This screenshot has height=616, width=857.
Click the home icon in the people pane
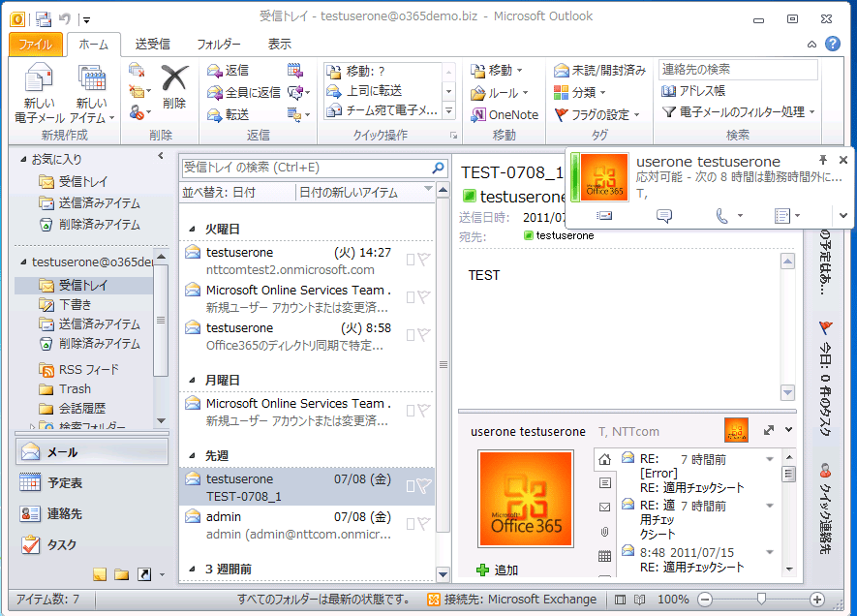(604, 460)
